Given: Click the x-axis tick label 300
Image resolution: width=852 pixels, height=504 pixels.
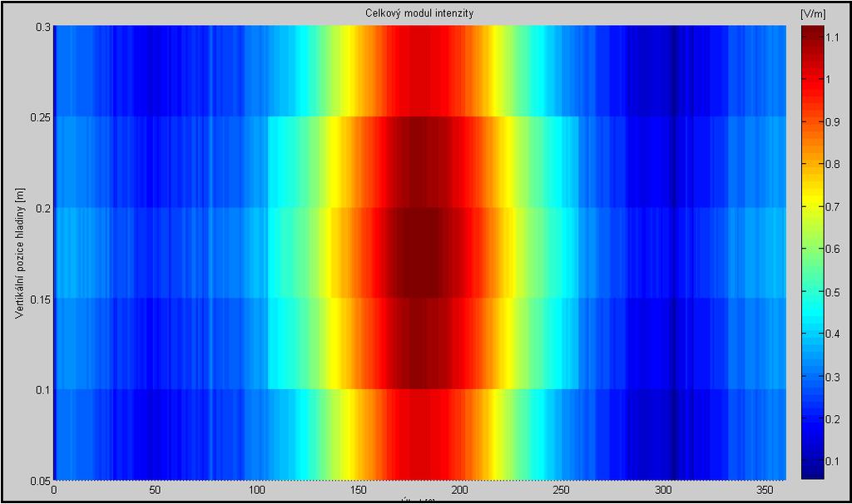Looking at the screenshot, I should click(663, 491).
